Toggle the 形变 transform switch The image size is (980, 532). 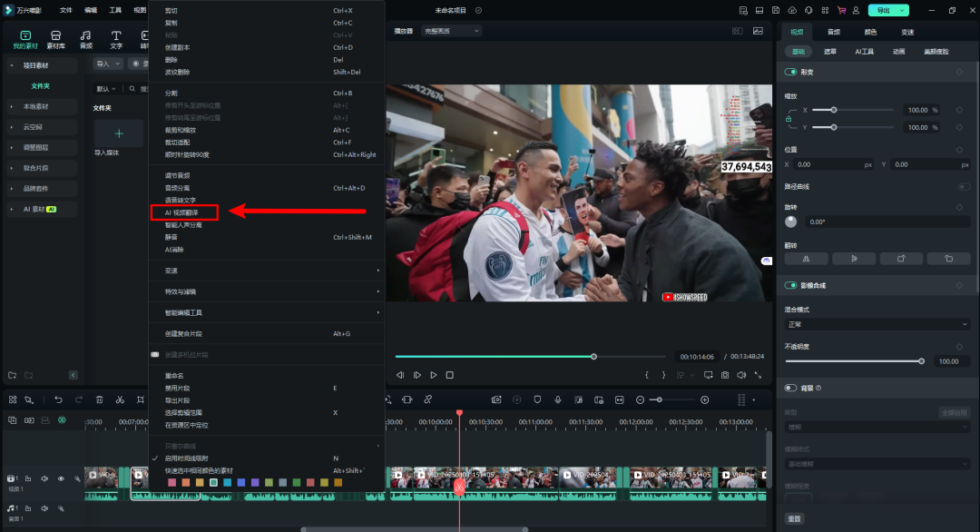pyautogui.click(x=790, y=72)
